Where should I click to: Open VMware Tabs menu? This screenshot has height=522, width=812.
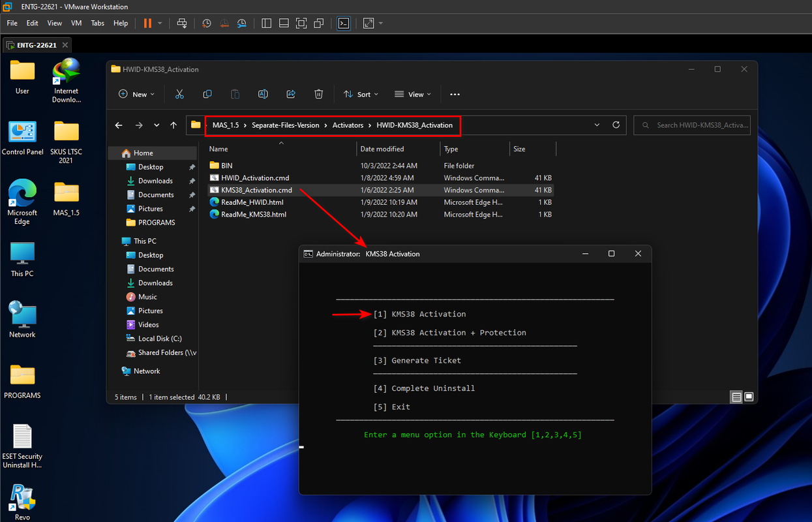[x=98, y=23]
